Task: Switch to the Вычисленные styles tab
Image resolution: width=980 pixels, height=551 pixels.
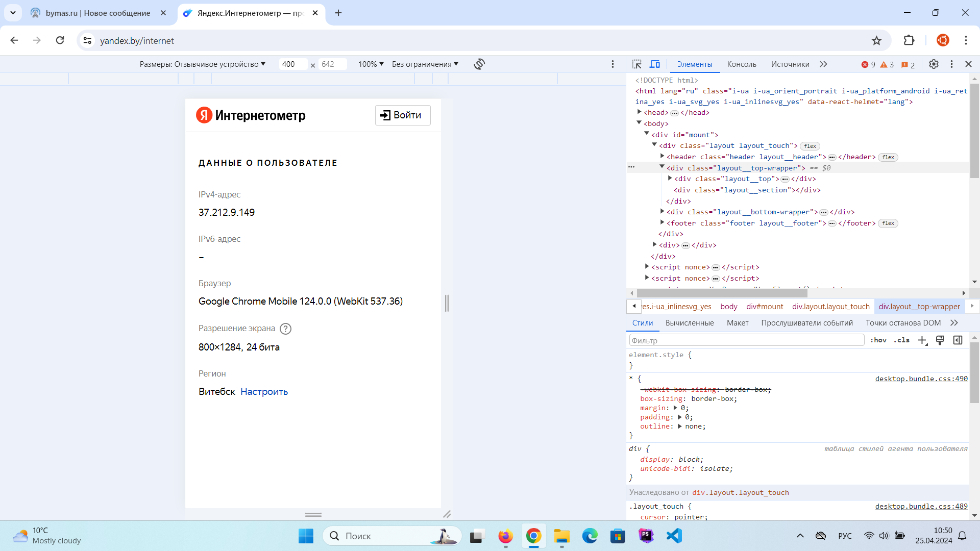Action: point(689,323)
